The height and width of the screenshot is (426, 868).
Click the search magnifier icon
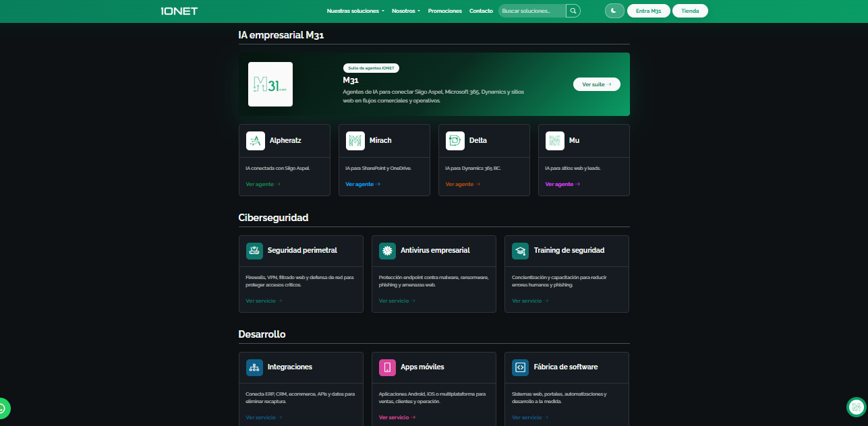573,11
